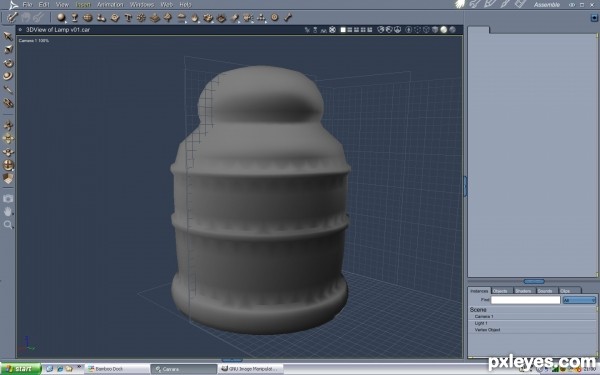Viewport: 600px width, 375px height.
Task: Toggle the shaded sphere display mode
Action: [x=443, y=29]
